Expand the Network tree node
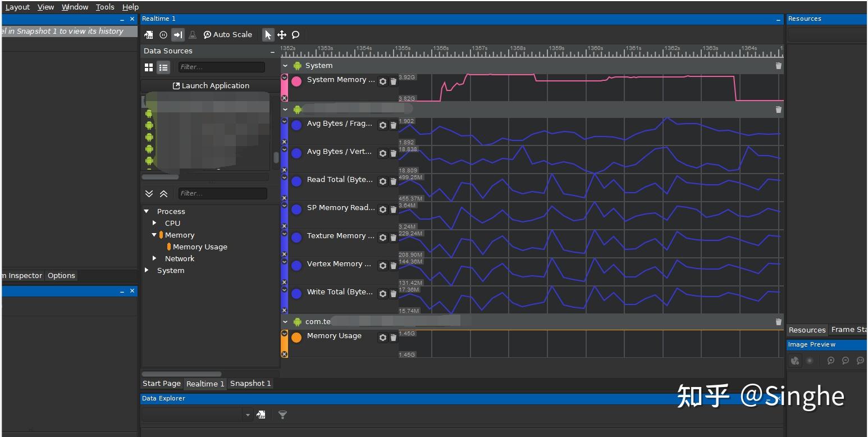 tap(154, 259)
